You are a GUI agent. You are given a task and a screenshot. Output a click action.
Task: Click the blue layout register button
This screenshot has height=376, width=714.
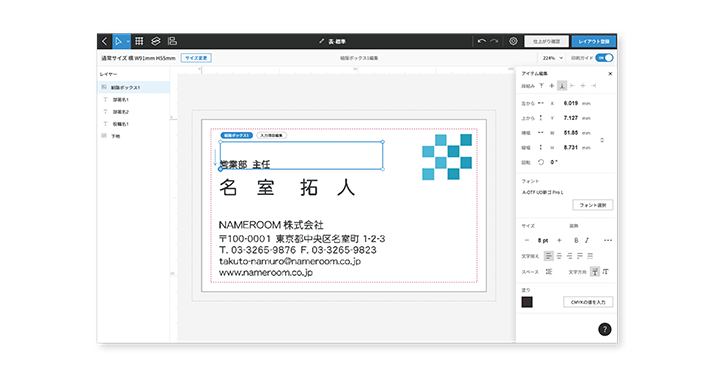[594, 41]
